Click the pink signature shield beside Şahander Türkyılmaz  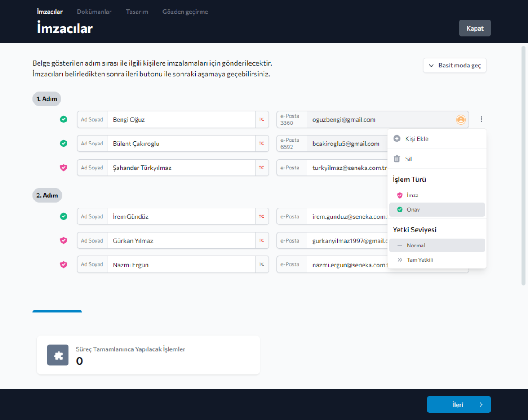click(63, 168)
